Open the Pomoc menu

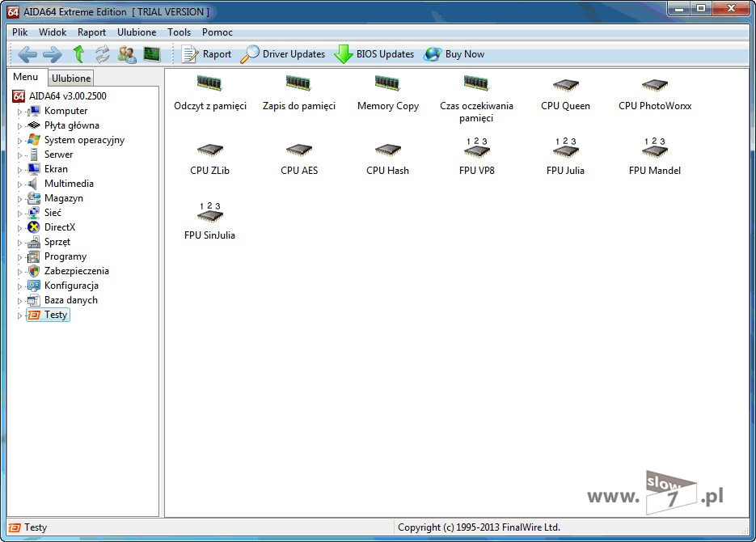click(218, 32)
